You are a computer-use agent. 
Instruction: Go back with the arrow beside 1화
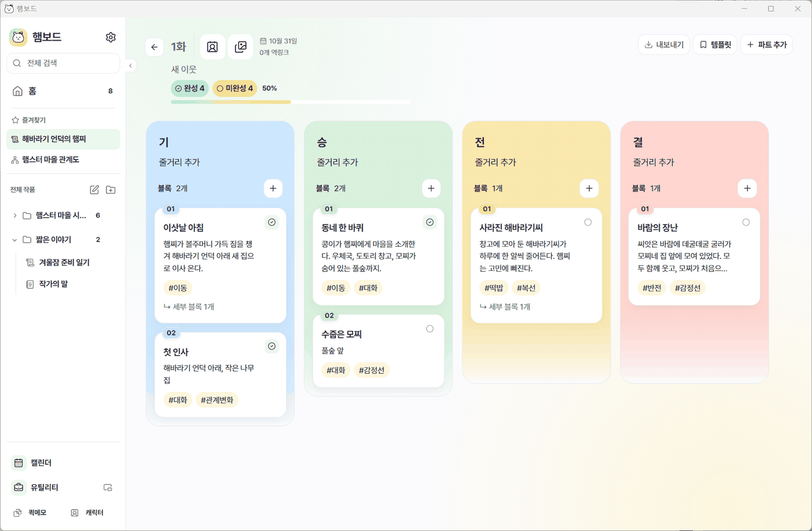[x=154, y=47]
